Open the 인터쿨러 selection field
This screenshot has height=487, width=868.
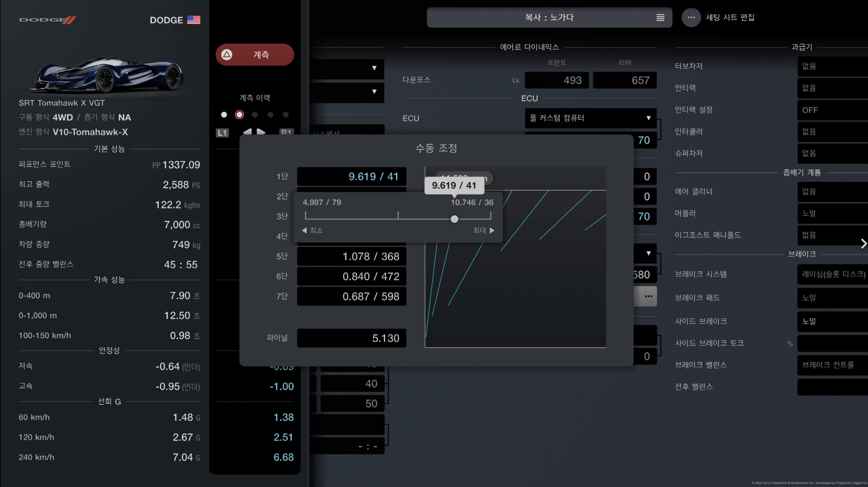click(832, 132)
